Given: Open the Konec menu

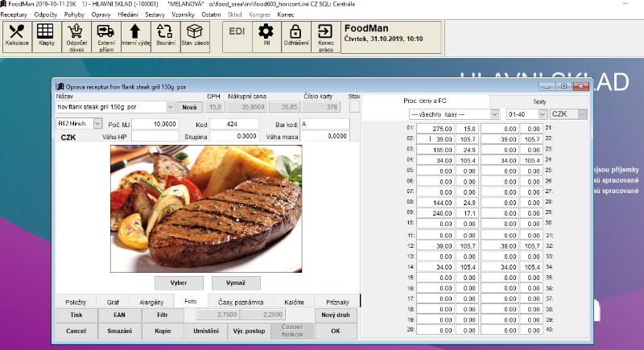Looking at the screenshot, I should pyautogui.click(x=286, y=14).
